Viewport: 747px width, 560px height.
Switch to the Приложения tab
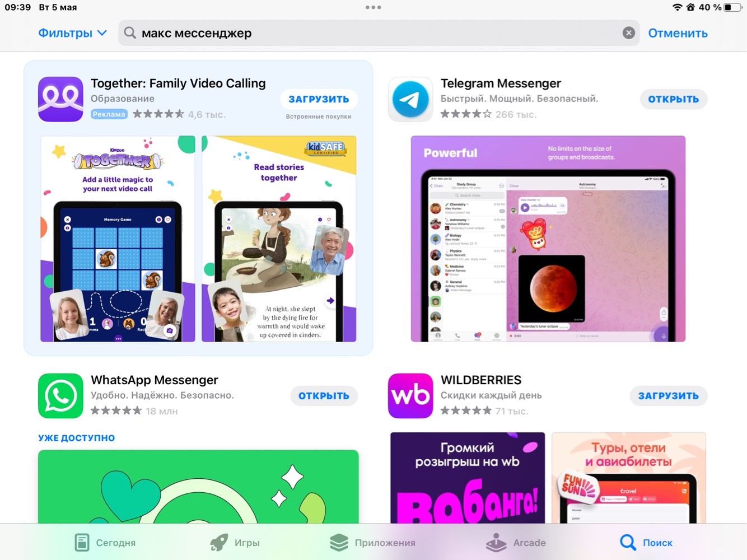(x=372, y=543)
